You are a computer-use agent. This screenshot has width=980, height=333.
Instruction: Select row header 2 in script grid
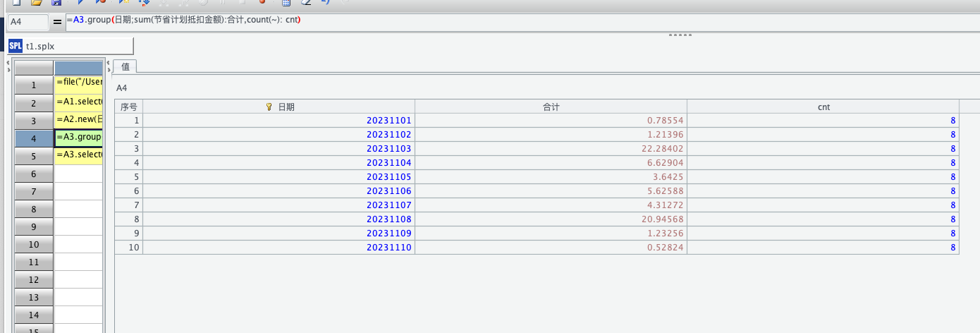click(34, 103)
